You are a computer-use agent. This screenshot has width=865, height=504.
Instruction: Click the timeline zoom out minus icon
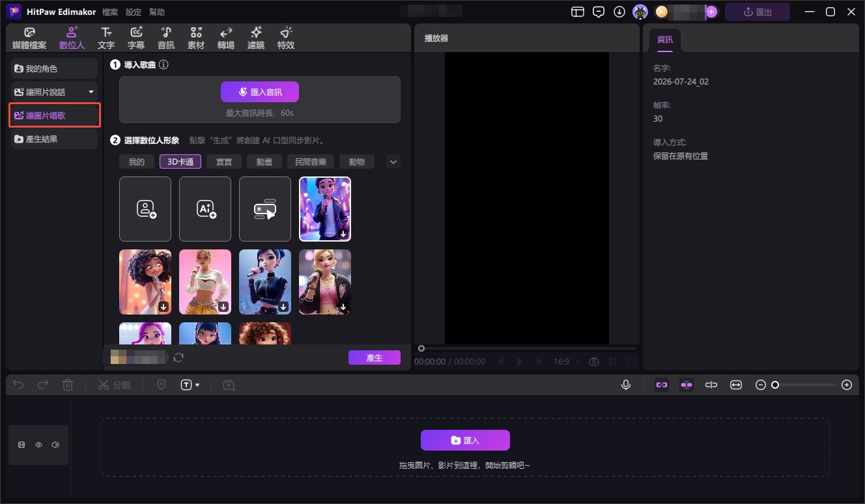[x=760, y=385]
